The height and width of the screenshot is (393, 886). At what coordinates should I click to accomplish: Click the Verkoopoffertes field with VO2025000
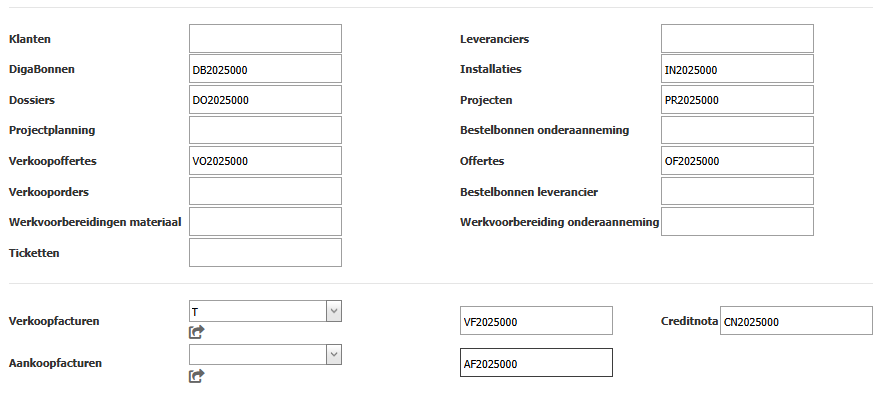click(265, 160)
